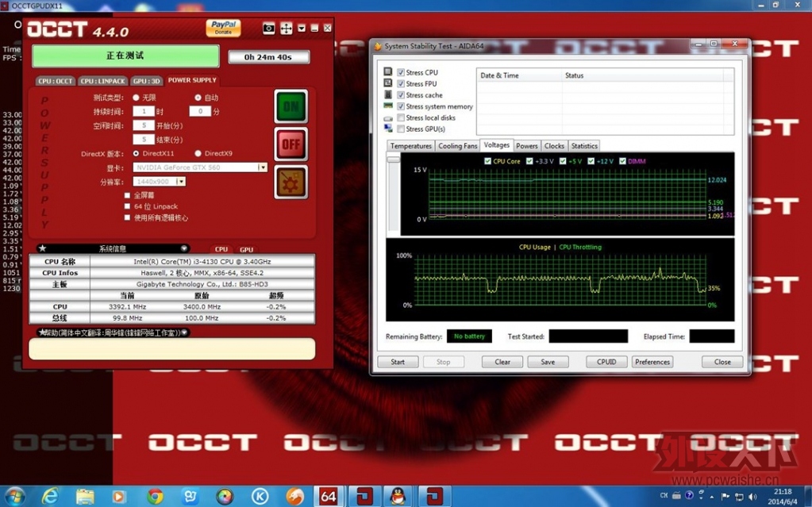812x507 pixels.
Task: Select the GPU tab in OCCT system info
Action: [247, 249]
